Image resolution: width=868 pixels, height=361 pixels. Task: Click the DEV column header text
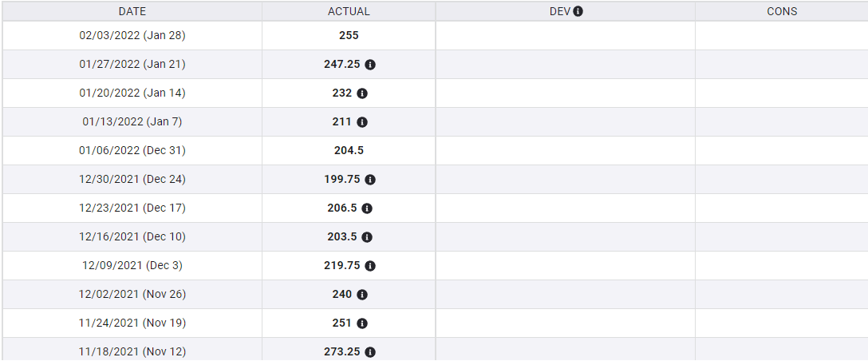(x=560, y=12)
